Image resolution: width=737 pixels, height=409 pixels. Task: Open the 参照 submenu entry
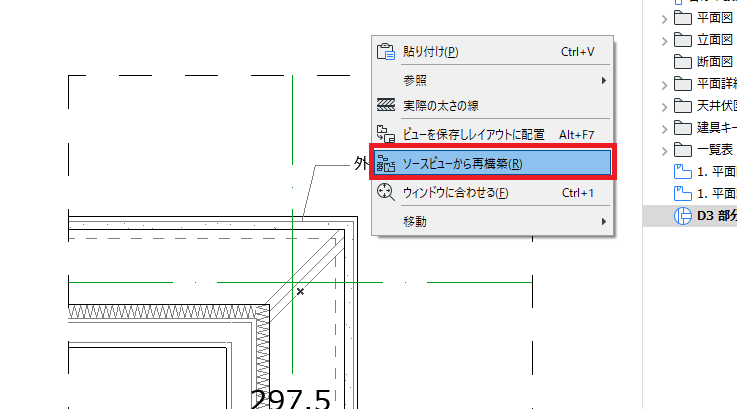492,80
